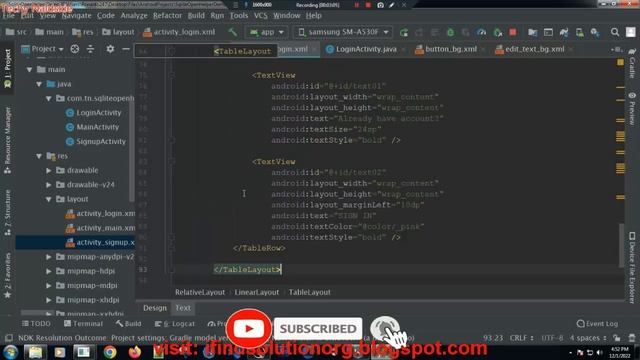Click the pencil icon in recorder bar
Image resolution: width=640 pixels, height=360 pixels.
(x=392, y=5)
